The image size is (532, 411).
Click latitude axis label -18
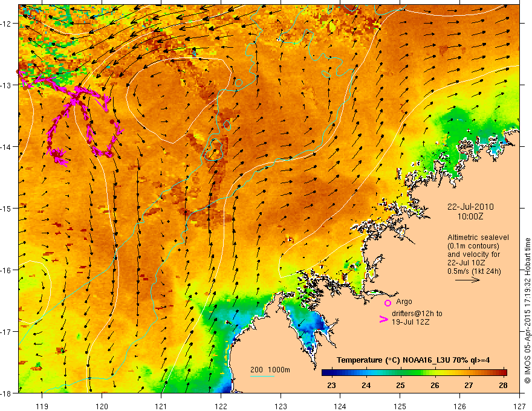(6, 393)
